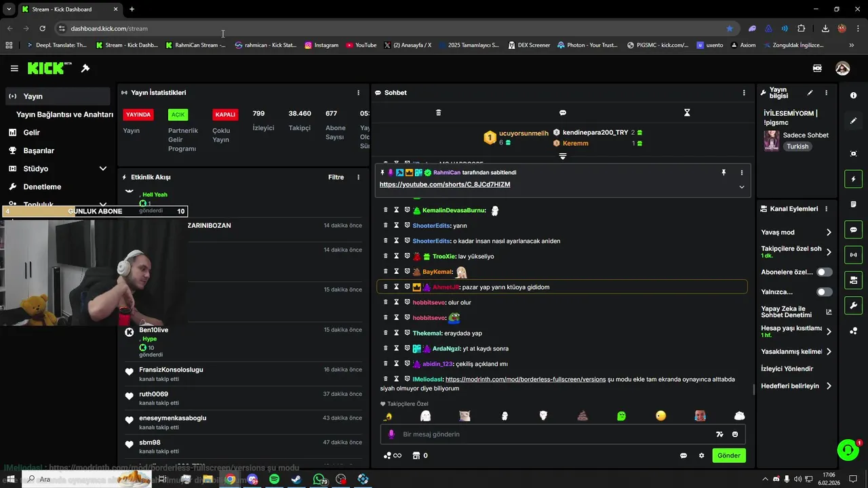Edit stream info with the pencil icon
The height and width of the screenshot is (488, 868).
coord(810,93)
